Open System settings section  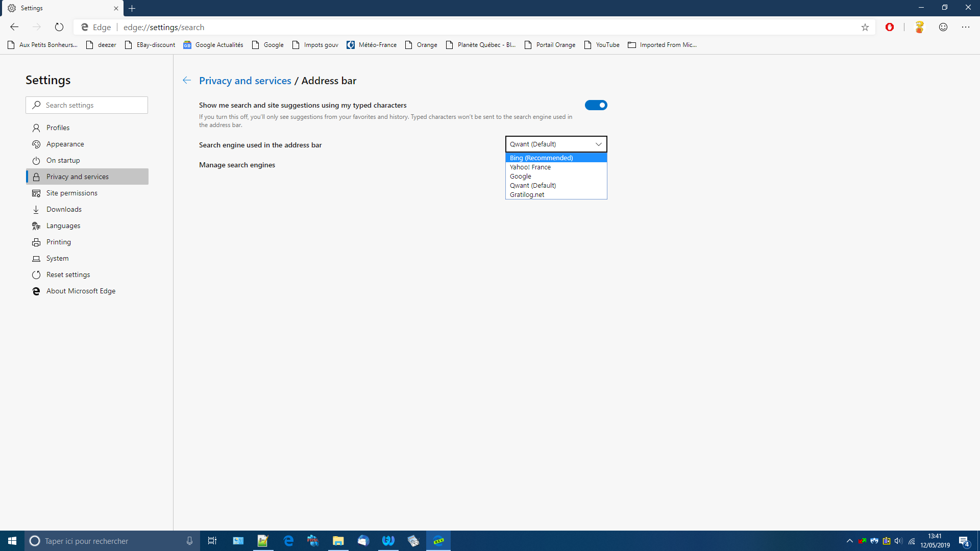(87, 258)
